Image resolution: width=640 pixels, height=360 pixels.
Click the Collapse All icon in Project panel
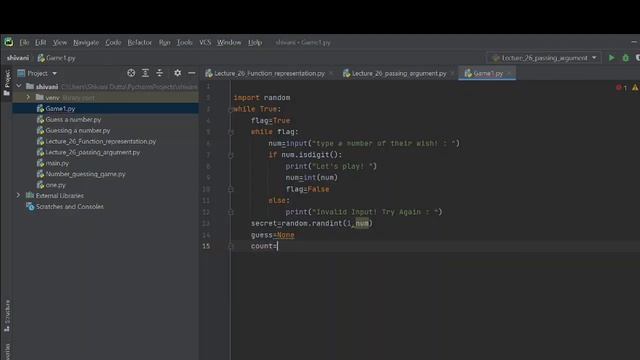(x=160, y=73)
